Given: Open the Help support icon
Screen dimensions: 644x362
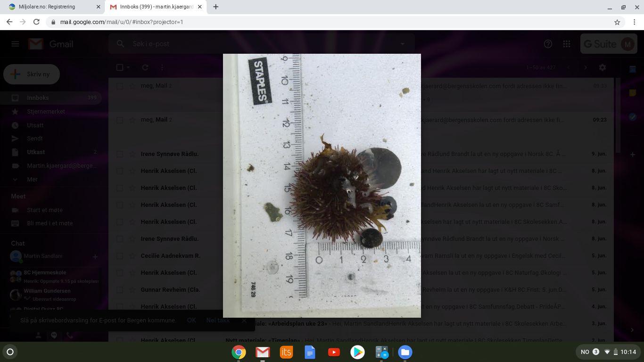Looking at the screenshot, I should click(x=548, y=44).
